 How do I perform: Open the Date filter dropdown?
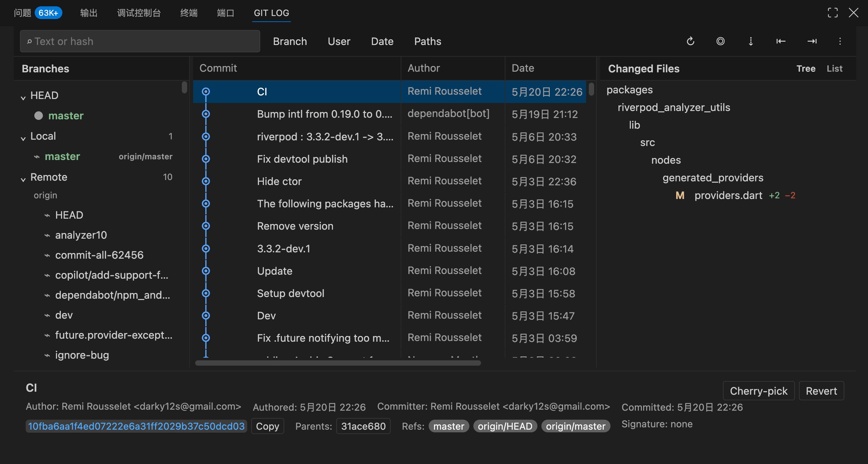click(x=382, y=41)
